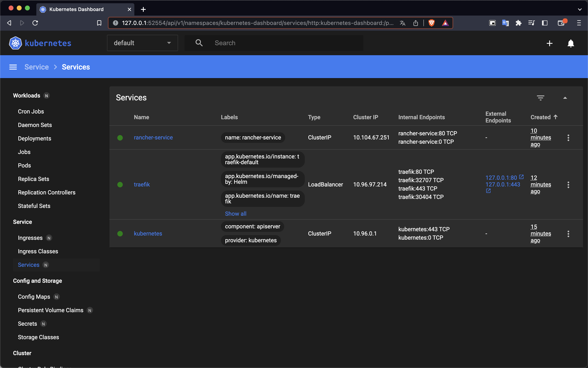The image size is (588, 368).
Task: Open Storage Classes in the sidebar
Action: click(38, 337)
